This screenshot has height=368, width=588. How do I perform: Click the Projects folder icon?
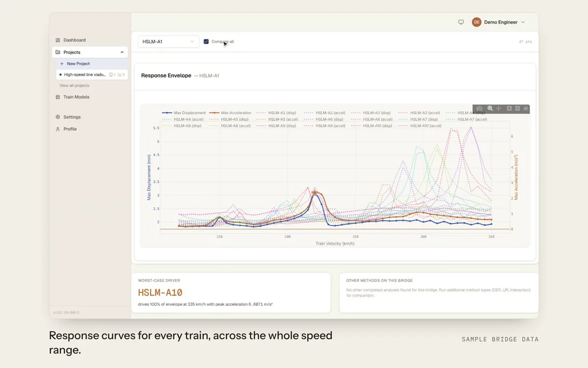(x=58, y=52)
